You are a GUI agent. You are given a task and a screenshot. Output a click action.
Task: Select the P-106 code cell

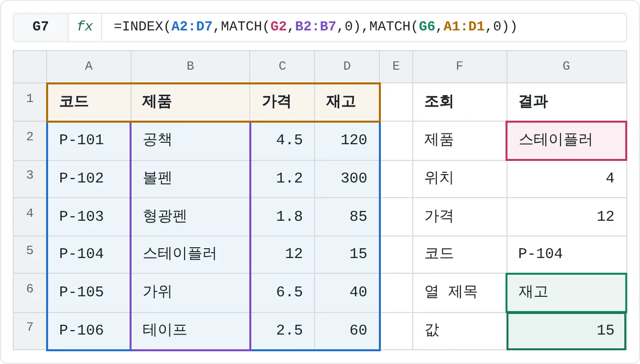coord(89,331)
